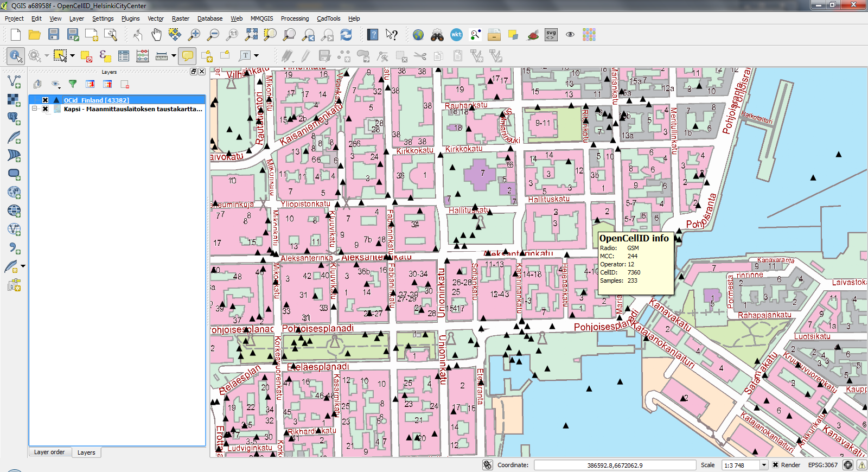Open the Vector menu
This screenshot has height=472, width=868.
(x=156, y=18)
